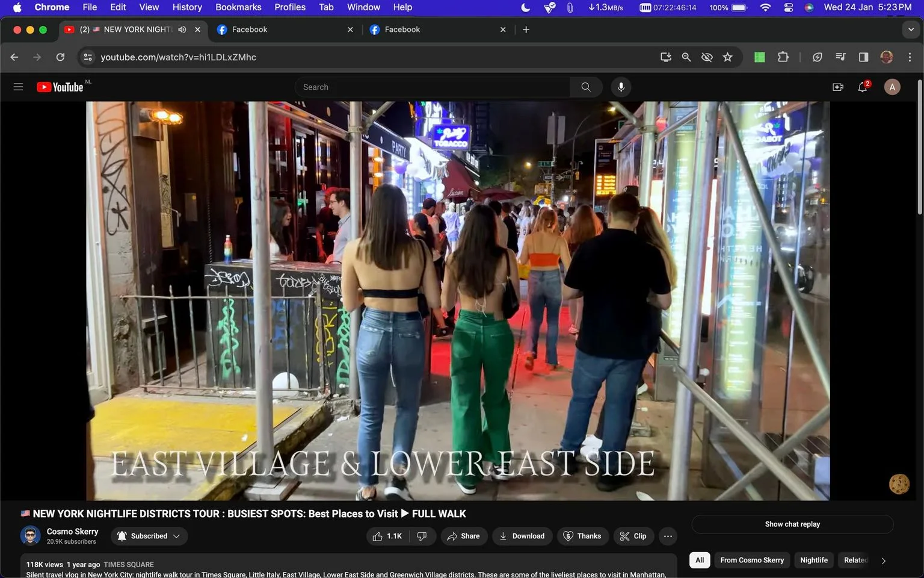Click the voice search microphone icon
Image resolution: width=924 pixels, height=578 pixels.
[621, 87]
